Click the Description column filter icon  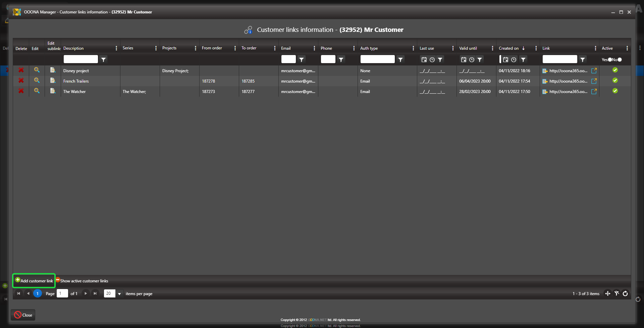pos(104,59)
